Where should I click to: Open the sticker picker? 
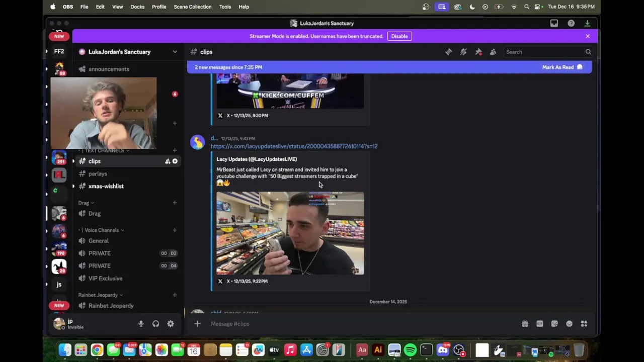554,324
